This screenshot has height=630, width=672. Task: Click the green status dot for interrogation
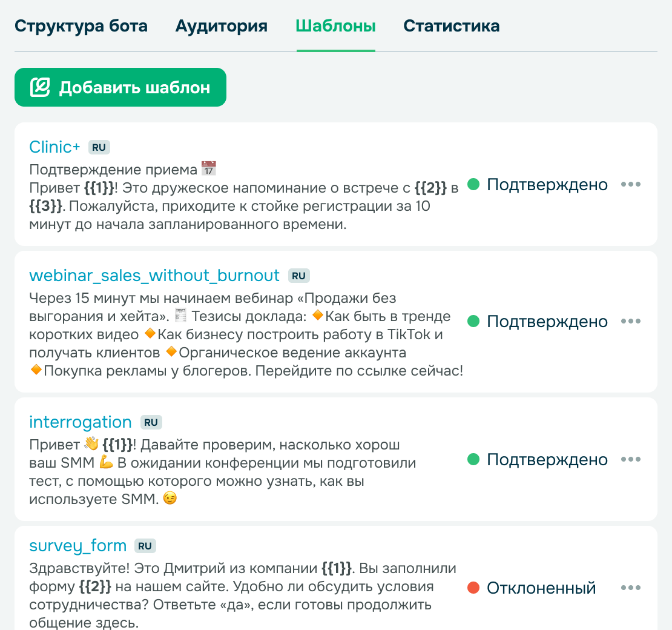pos(474,459)
